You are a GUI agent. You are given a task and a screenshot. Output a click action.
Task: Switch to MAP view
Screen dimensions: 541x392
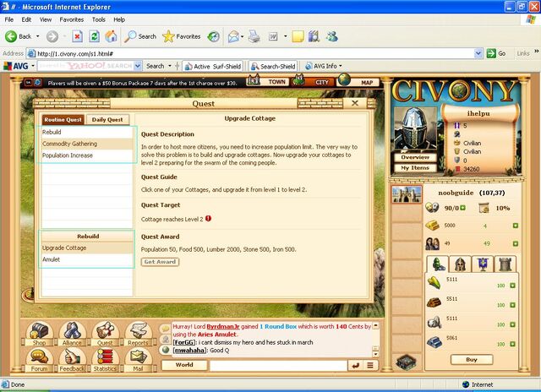[x=358, y=82]
